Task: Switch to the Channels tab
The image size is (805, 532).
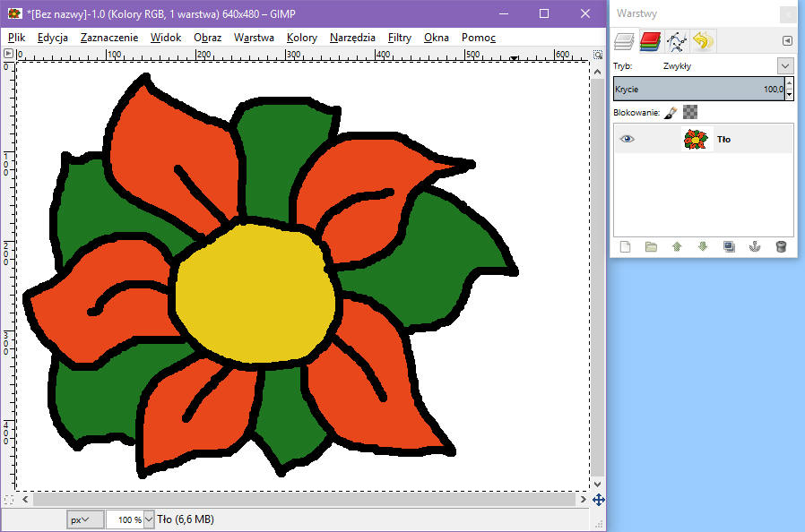Action: click(650, 40)
